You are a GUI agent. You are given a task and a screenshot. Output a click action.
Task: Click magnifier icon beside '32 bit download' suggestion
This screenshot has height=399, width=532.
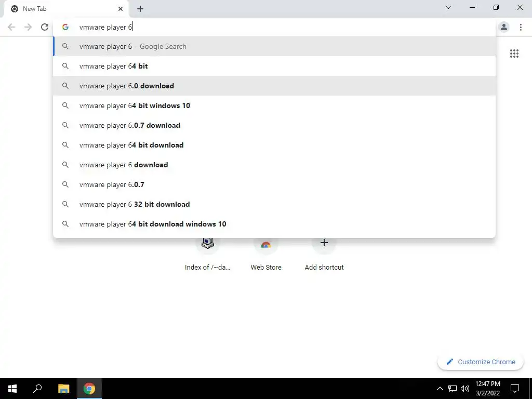pyautogui.click(x=65, y=204)
